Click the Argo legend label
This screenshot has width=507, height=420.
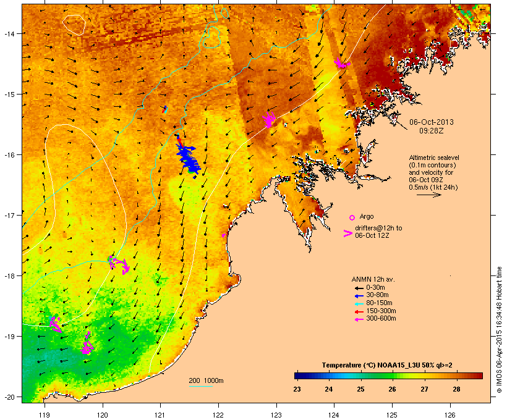[367, 216]
